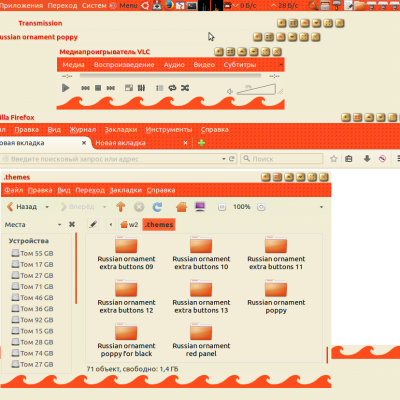400x400 pixels.
Task: Open the Назад history dropdown arrow
Action: [x=47, y=207]
